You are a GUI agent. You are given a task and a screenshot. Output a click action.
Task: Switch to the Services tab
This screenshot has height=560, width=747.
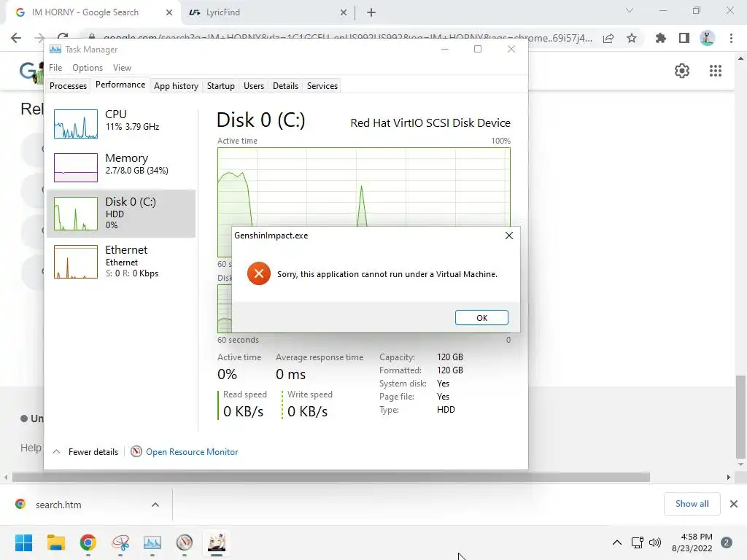tap(322, 86)
